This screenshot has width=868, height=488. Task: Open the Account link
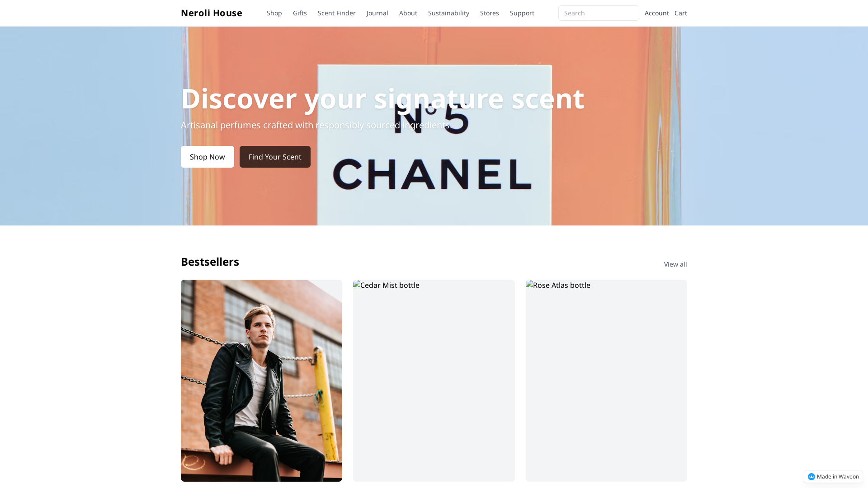pyautogui.click(x=656, y=13)
